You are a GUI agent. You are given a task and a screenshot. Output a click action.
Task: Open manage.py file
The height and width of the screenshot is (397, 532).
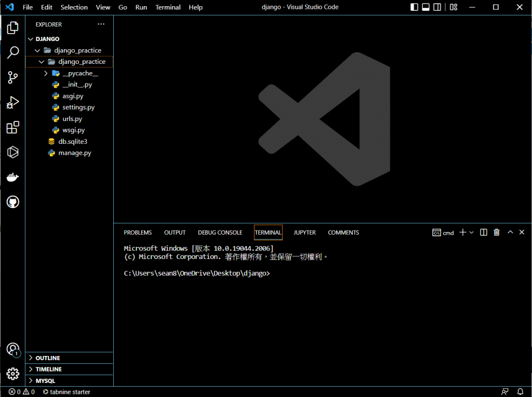[69, 153]
